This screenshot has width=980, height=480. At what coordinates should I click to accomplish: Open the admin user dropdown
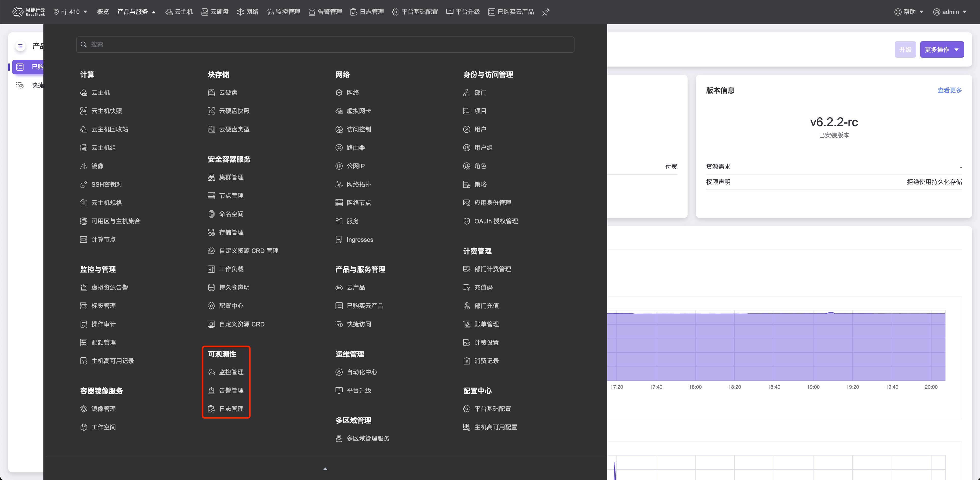click(950, 12)
